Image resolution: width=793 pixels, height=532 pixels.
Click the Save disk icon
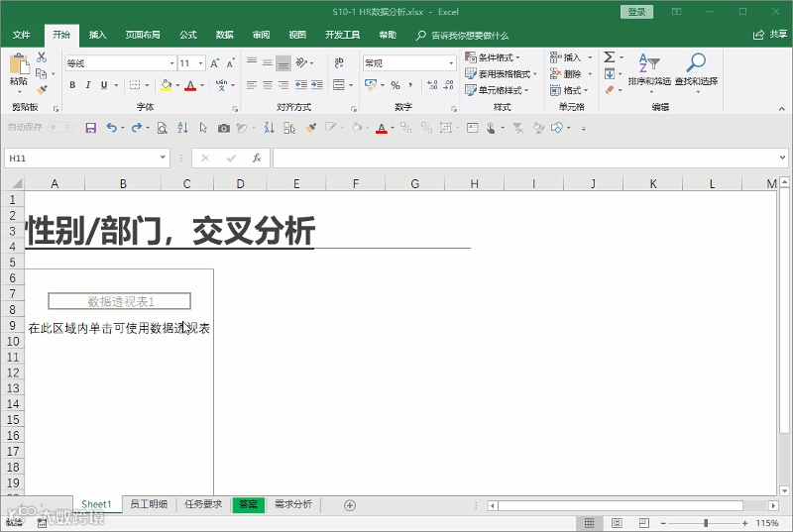click(90, 128)
